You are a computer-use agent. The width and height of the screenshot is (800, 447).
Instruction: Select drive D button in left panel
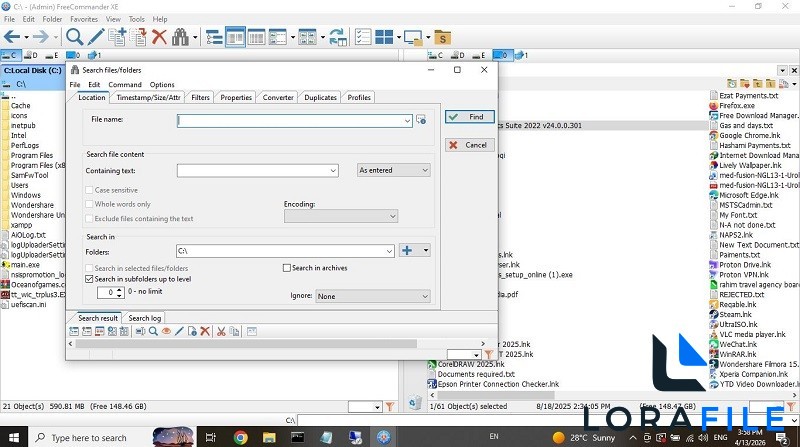[31, 55]
